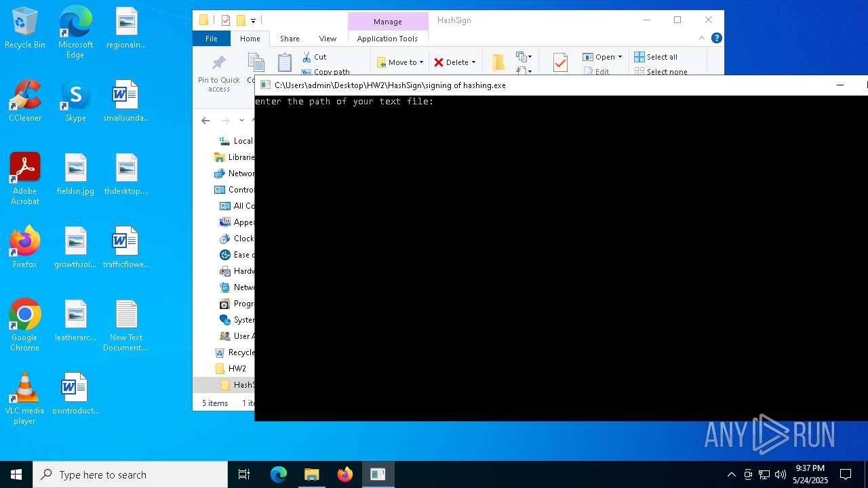Click Copy path in ribbon
This screenshot has width=868, height=488.
click(x=325, y=71)
